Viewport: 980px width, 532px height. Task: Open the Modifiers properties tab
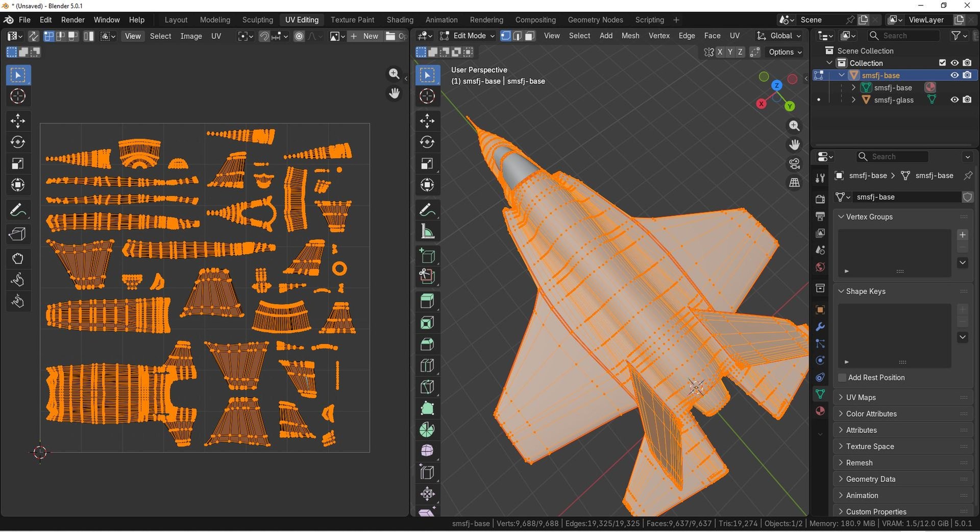click(x=820, y=327)
